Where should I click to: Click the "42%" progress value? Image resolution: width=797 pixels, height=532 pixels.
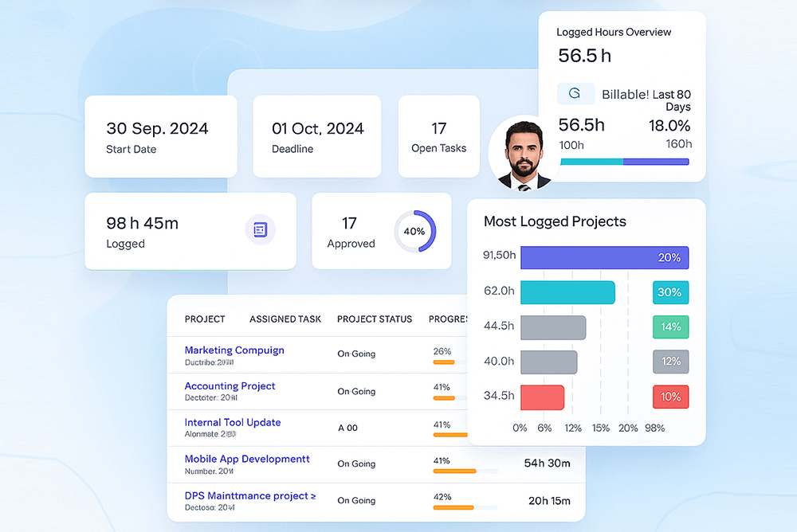point(442,497)
